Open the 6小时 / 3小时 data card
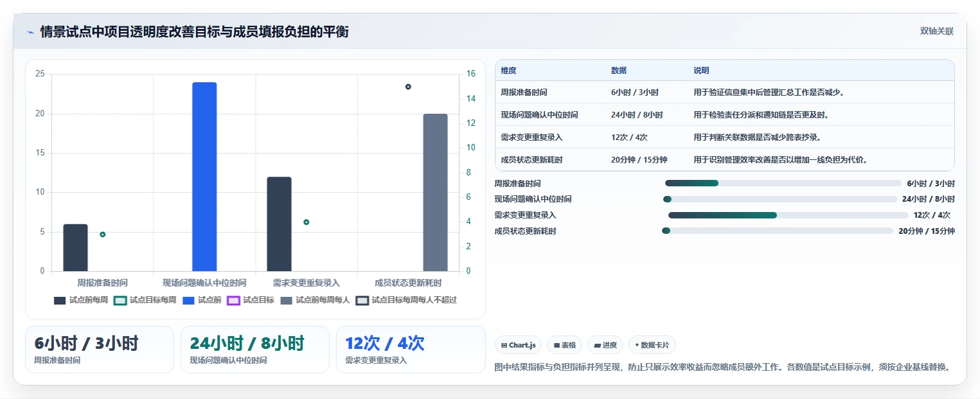 tap(100, 350)
